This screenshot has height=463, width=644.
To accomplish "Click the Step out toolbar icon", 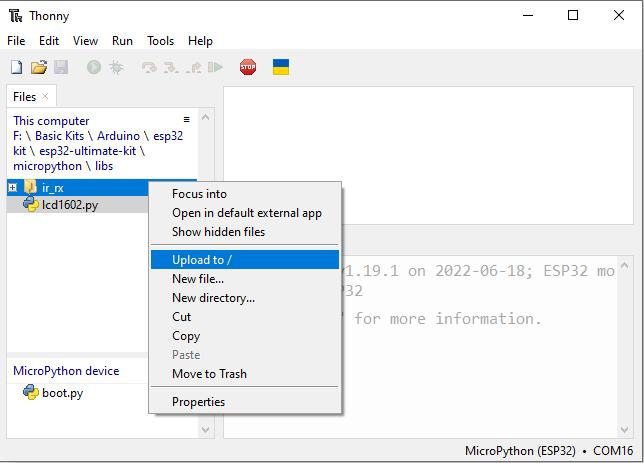I will 193,67.
